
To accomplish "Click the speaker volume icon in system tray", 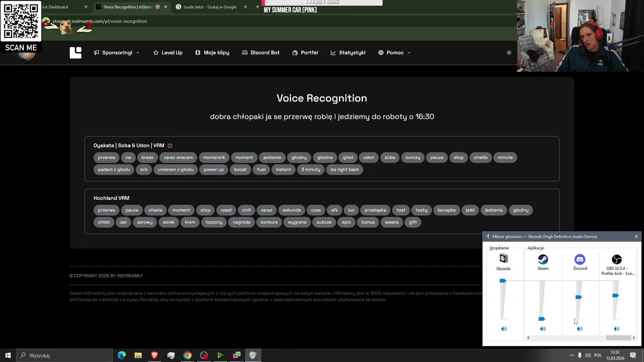I will click(x=588, y=355).
